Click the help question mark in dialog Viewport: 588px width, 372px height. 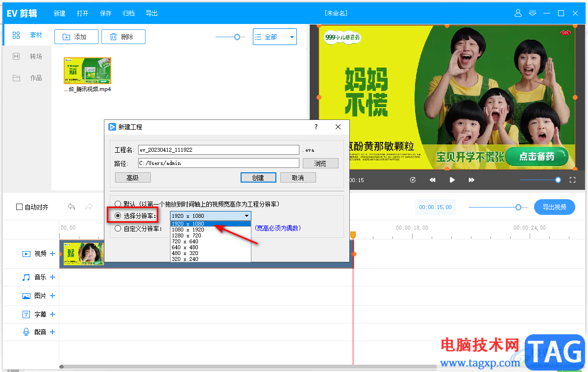[316, 127]
